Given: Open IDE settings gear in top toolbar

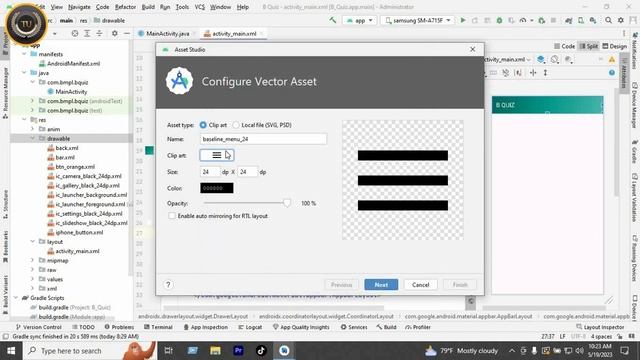Looking at the screenshot, I should coord(621,20).
